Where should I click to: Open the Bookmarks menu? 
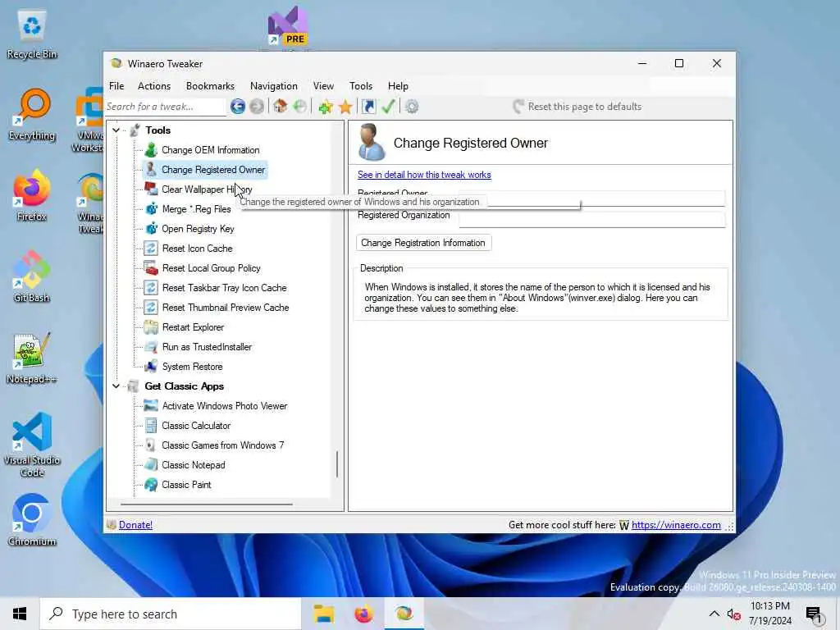pyautogui.click(x=210, y=86)
